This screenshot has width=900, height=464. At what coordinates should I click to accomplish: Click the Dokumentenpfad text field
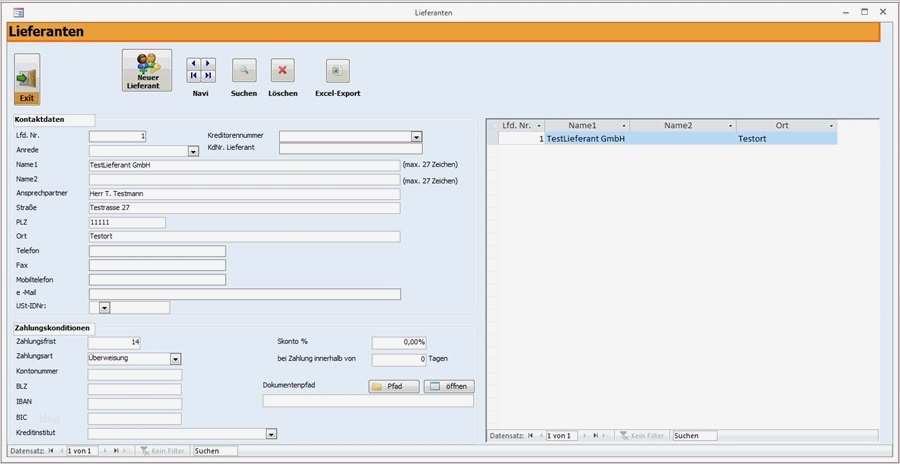(x=368, y=401)
